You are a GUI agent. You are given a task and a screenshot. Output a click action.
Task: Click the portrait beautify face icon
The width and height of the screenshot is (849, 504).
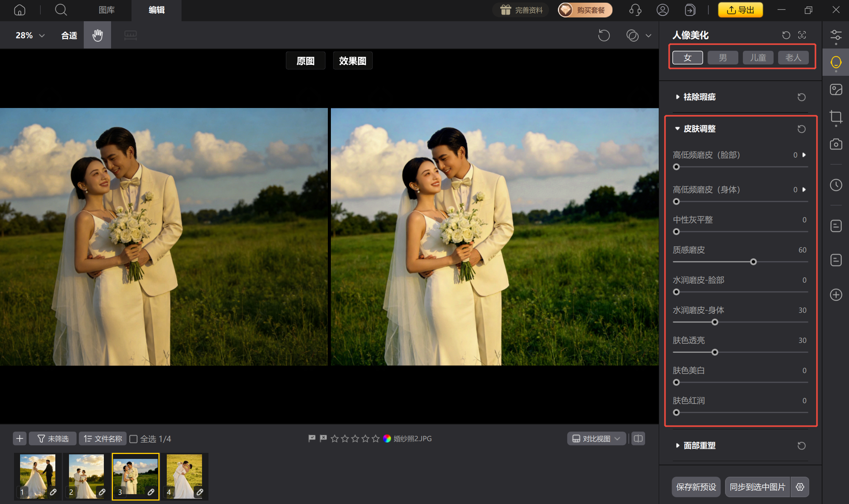pyautogui.click(x=836, y=62)
